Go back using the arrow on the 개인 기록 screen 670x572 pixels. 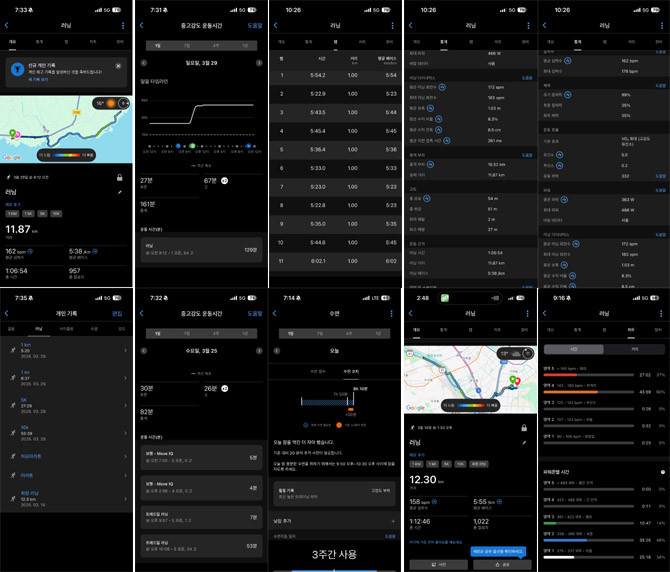pos(9,312)
